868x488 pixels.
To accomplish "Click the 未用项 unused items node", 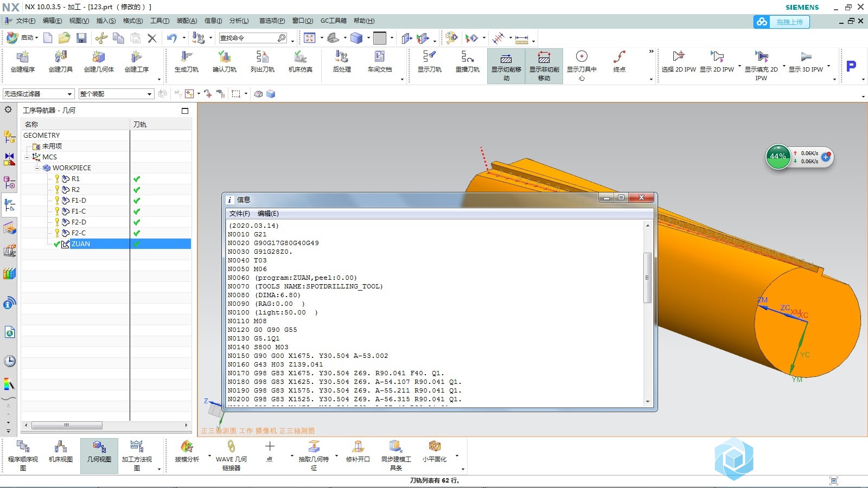I will (x=52, y=146).
